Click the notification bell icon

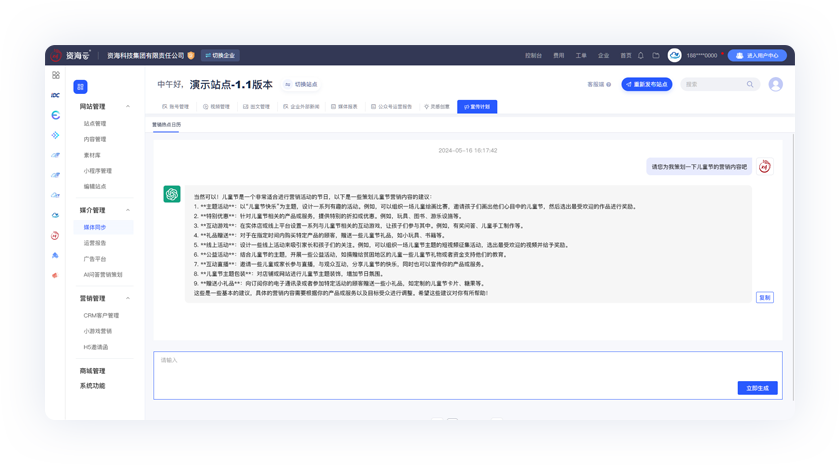click(x=641, y=56)
